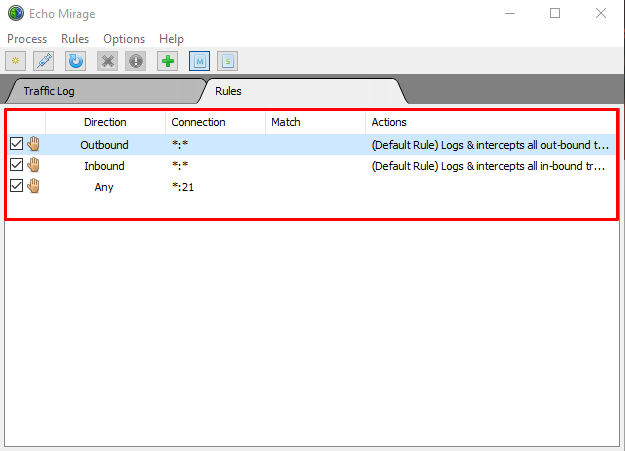Click the syringe Inject into process icon

click(44, 61)
